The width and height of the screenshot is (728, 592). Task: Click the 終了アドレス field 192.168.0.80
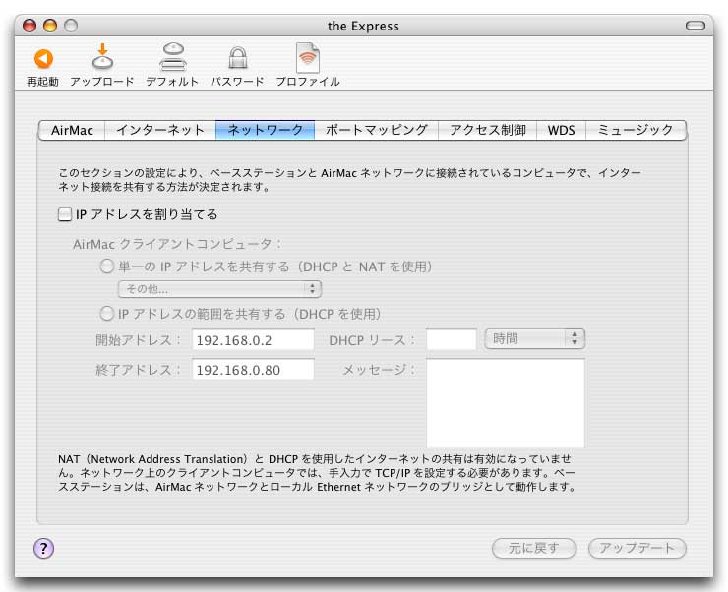[253, 370]
